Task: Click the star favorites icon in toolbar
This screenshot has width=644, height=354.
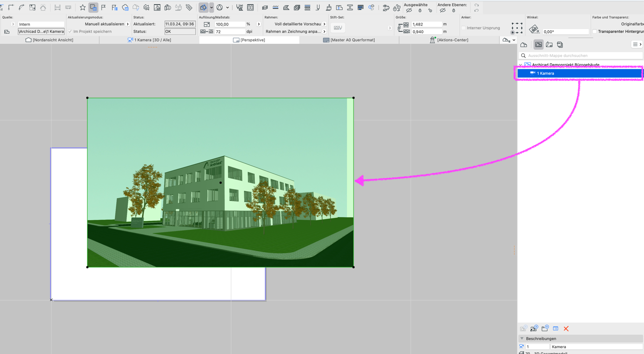Action: (82, 7)
